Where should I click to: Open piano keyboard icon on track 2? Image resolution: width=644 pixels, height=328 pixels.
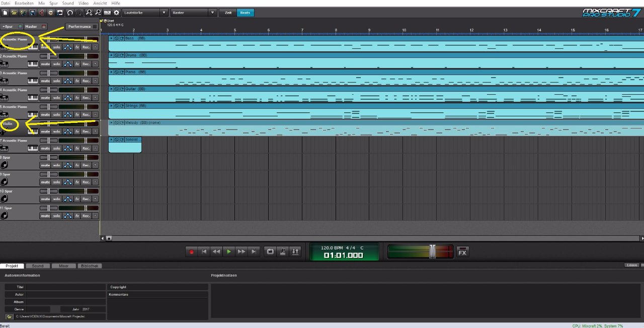pyautogui.click(x=33, y=64)
